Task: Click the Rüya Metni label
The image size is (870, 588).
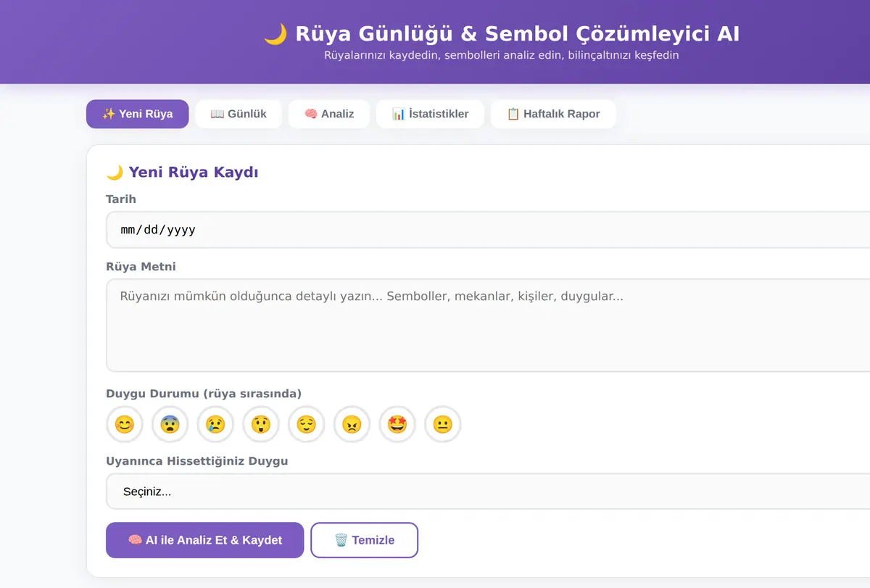Action: [141, 266]
